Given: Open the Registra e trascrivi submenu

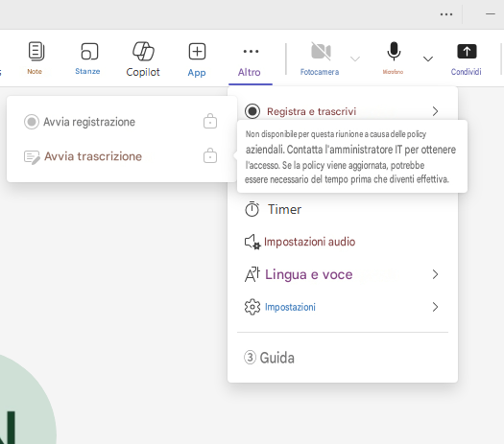Looking at the screenshot, I should (342, 111).
